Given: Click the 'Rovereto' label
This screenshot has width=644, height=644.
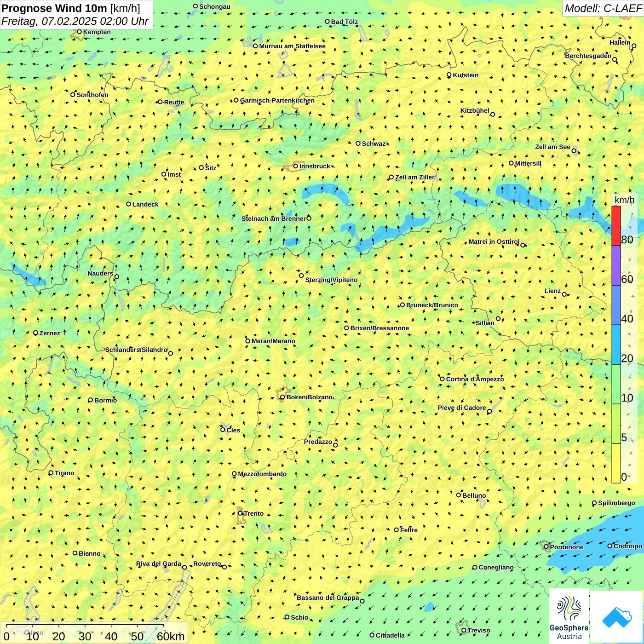Looking at the screenshot, I should point(207,563).
